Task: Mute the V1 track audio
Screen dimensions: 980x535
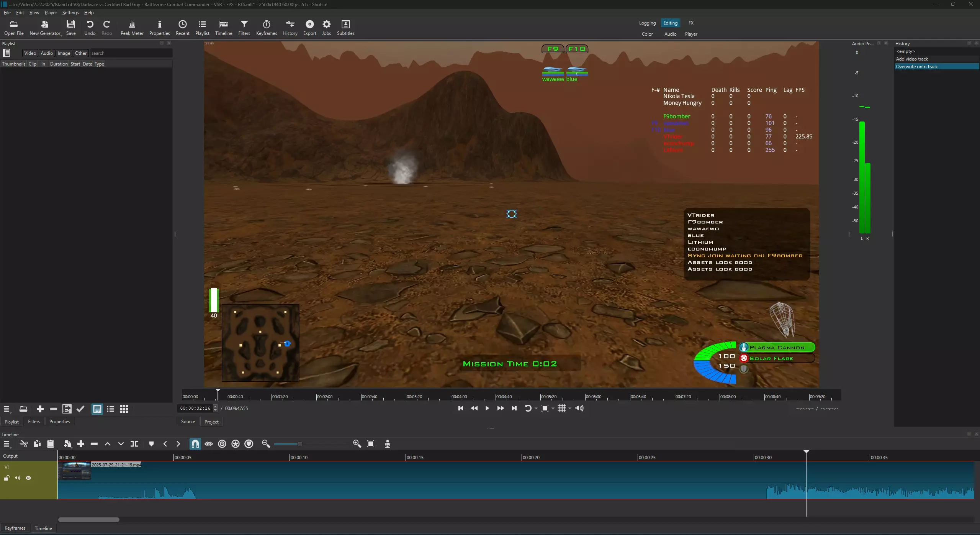Action: pos(18,478)
